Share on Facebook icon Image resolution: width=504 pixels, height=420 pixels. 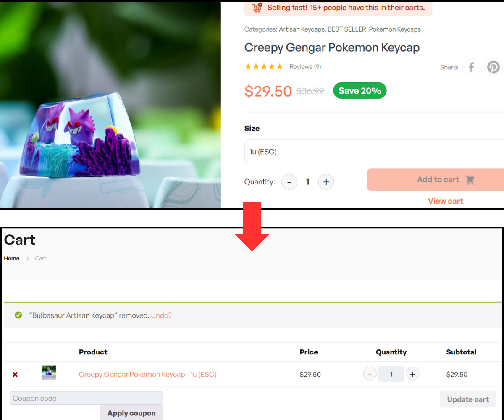tap(471, 67)
